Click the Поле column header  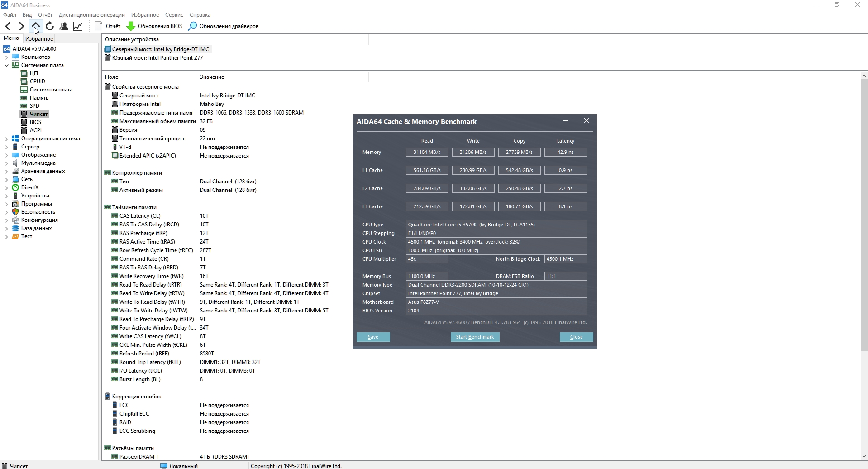(149, 77)
